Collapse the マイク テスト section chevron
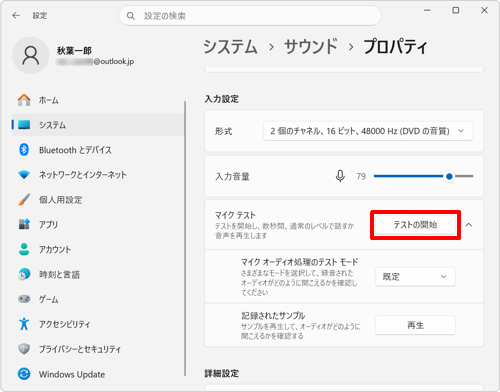500x392 pixels. (x=469, y=225)
